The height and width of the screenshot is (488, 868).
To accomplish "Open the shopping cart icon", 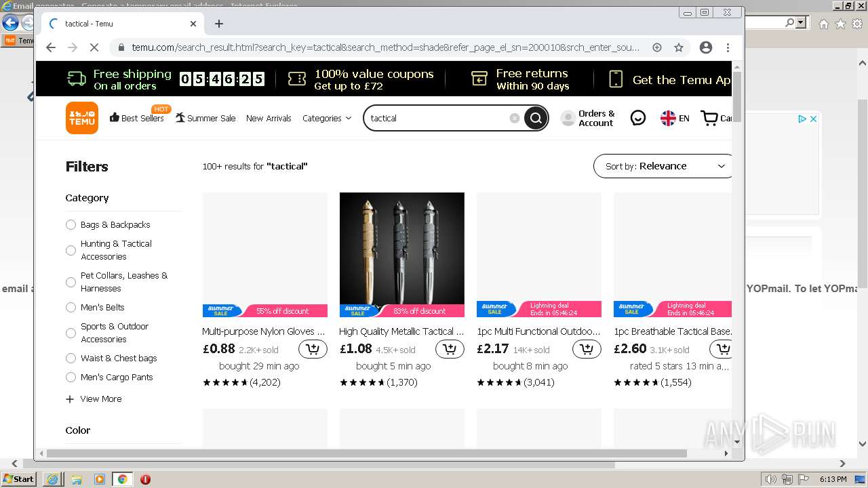I will (709, 118).
